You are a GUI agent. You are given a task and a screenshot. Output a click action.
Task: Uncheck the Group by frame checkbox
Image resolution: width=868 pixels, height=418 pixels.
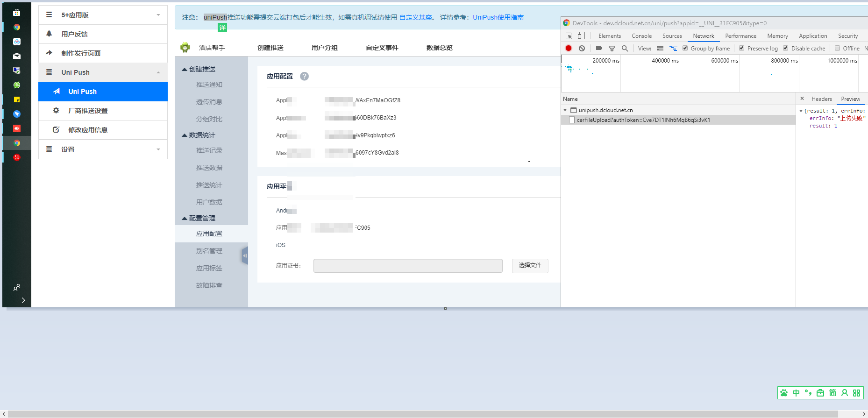[685, 48]
